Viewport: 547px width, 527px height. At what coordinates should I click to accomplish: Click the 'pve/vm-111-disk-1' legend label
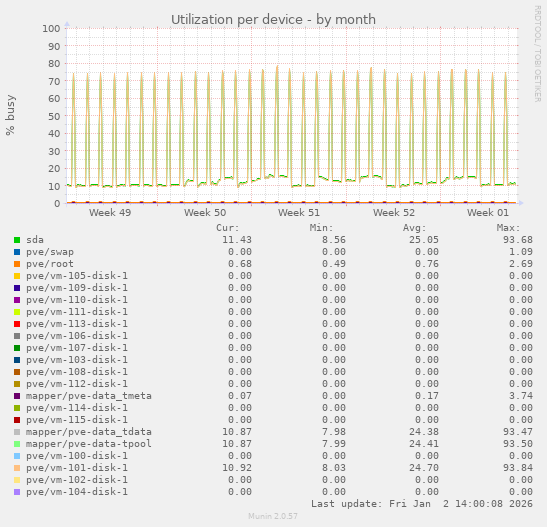click(77, 312)
